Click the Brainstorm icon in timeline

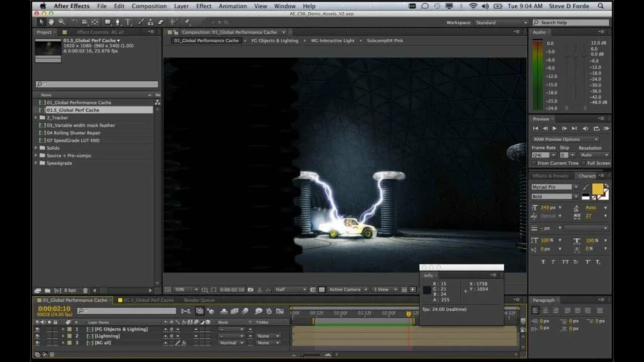tap(259, 311)
